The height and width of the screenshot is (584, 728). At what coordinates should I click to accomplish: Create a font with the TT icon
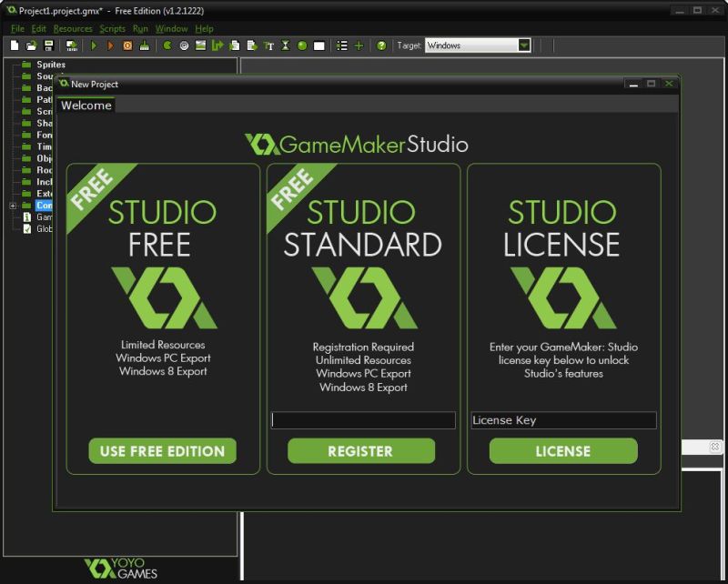click(268, 45)
